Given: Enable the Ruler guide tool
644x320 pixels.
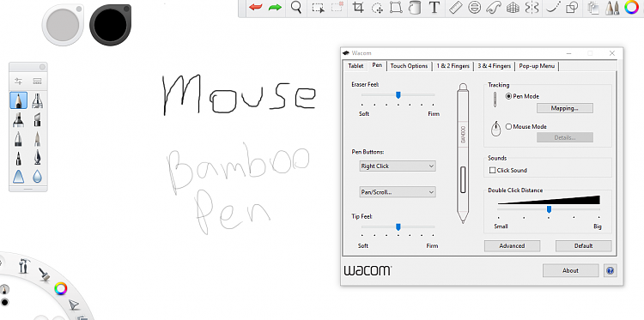Looking at the screenshot, I should pos(456,8).
